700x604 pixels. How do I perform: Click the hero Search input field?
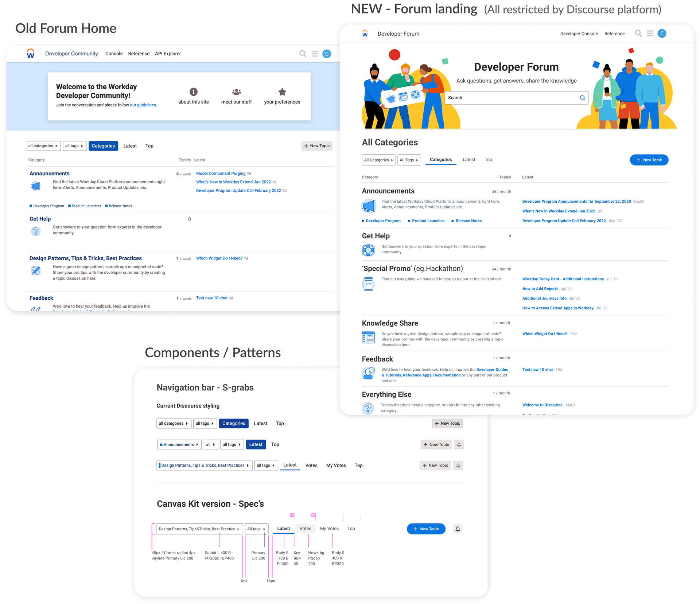point(516,98)
